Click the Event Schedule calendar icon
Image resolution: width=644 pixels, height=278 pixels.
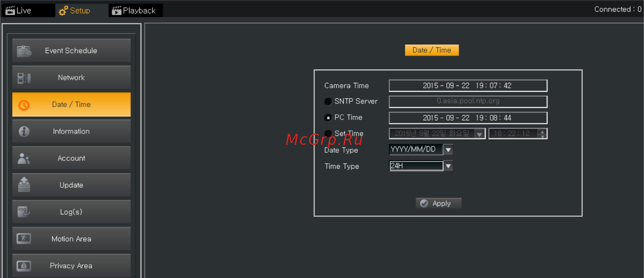(24, 51)
